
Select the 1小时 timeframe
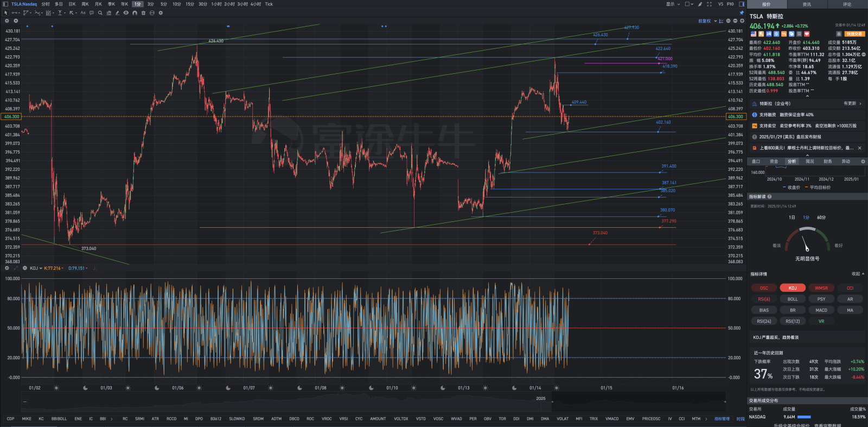point(216,4)
